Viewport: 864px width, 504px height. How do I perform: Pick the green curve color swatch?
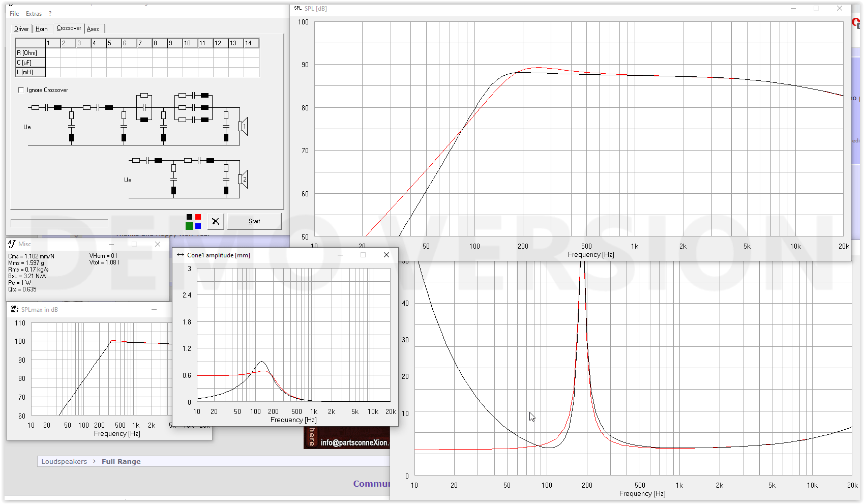189,226
